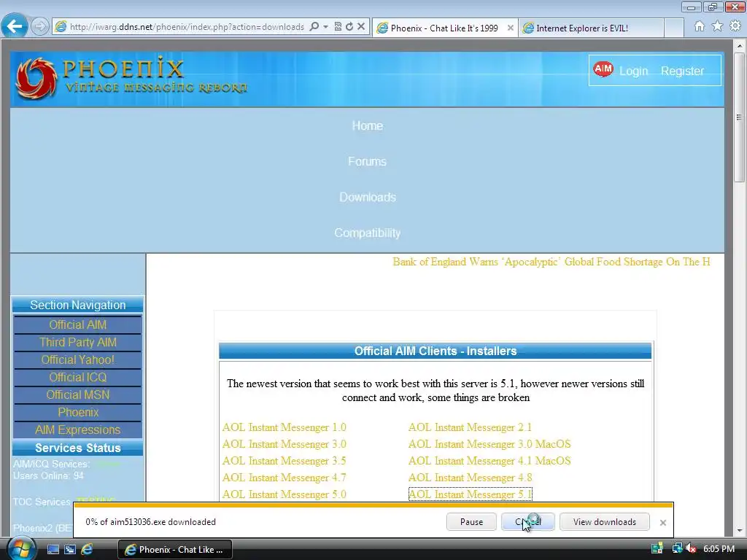Launch Internet Explorer from quick launch
This screenshot has height=560, width=747.
click(87, 550)
